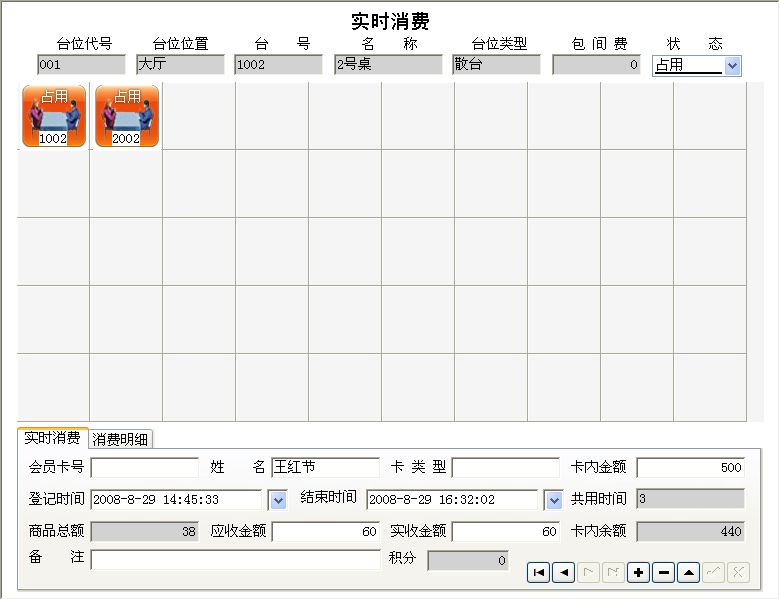Switch to the 实时消费 tab

point(52,438)
